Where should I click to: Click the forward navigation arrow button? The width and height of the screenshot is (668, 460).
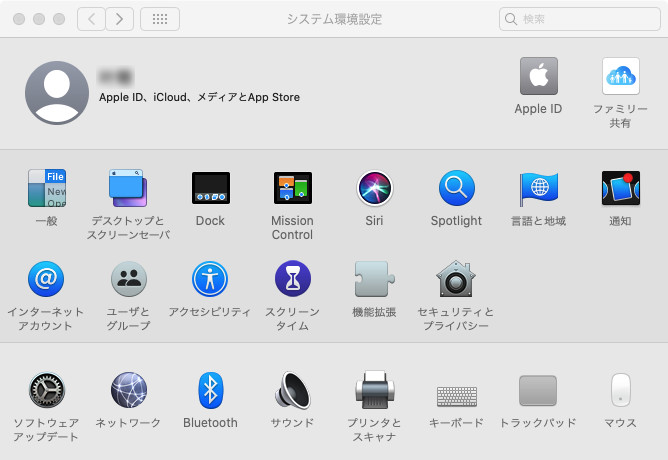pyautogui.click(x=120, y=19)
